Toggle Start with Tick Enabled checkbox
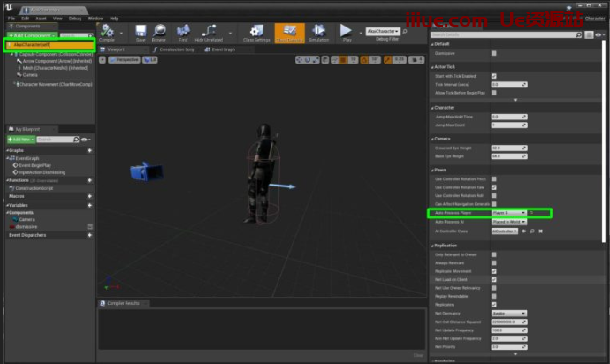Image resolution: width=610 pixels, height=364 pixels. point(493,76)
